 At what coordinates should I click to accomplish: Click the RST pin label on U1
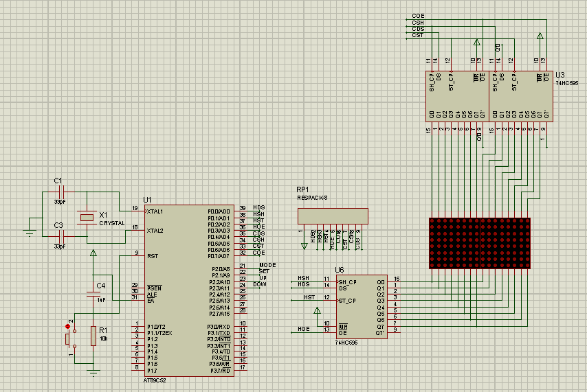pyautogui.click(x=153, y=256)
